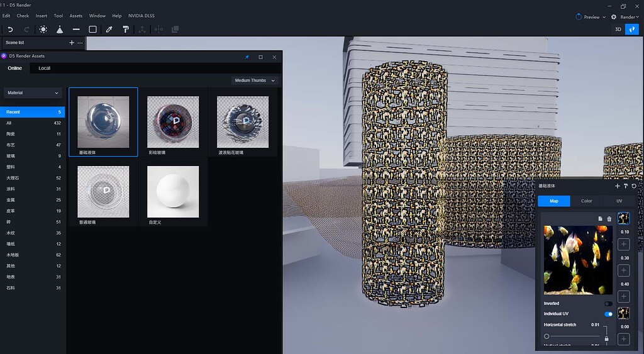
Task: Open the Edit menu
Action: tap(6, 16)
